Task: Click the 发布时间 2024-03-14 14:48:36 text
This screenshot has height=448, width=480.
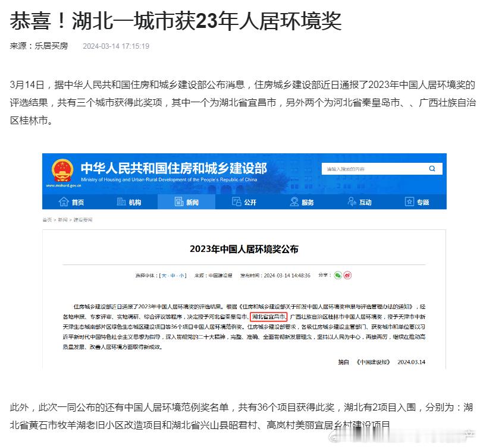Action: tap(275, 276)
